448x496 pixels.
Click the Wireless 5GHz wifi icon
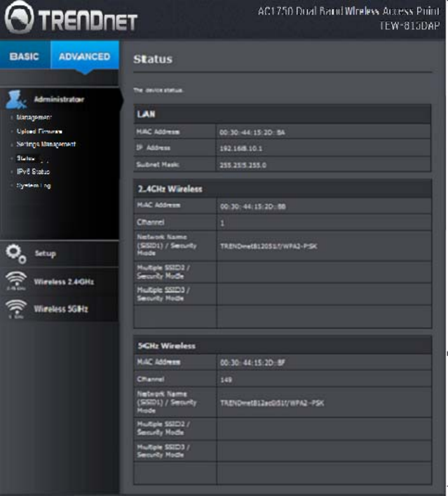point(16,309)
